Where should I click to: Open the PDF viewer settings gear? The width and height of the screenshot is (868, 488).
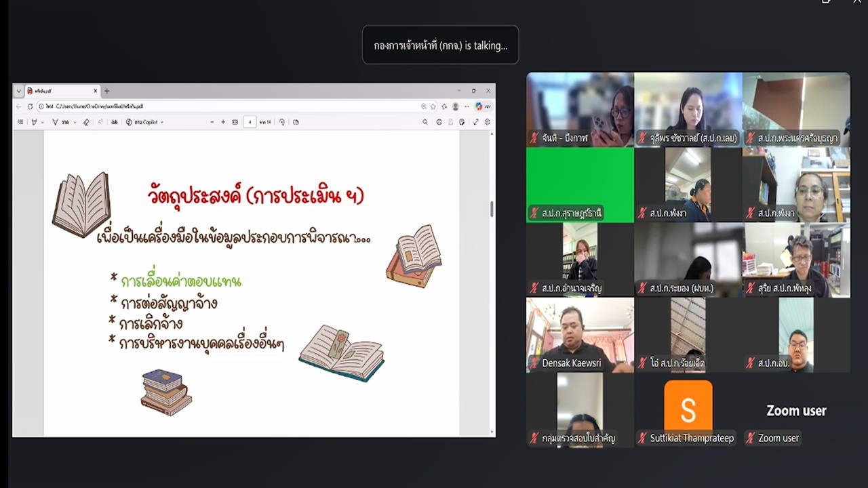point(487,122)
